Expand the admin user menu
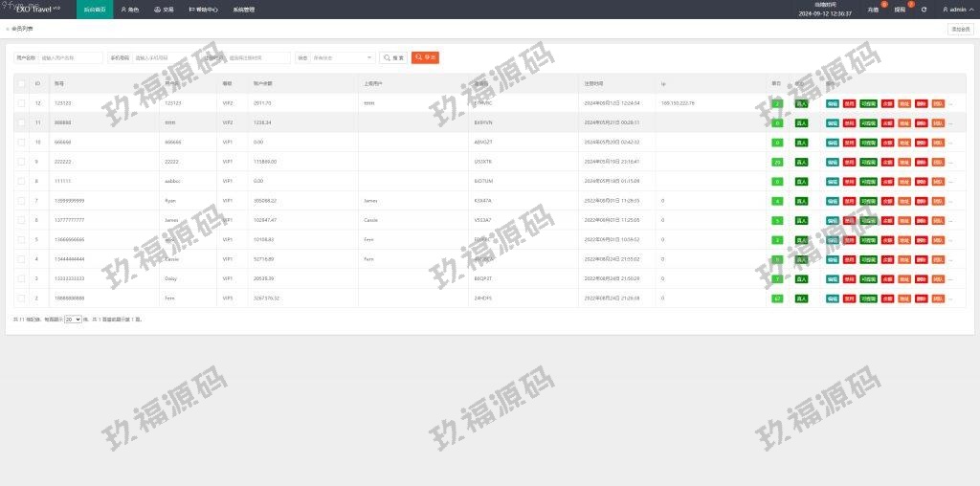 click(x=957, y=10)
